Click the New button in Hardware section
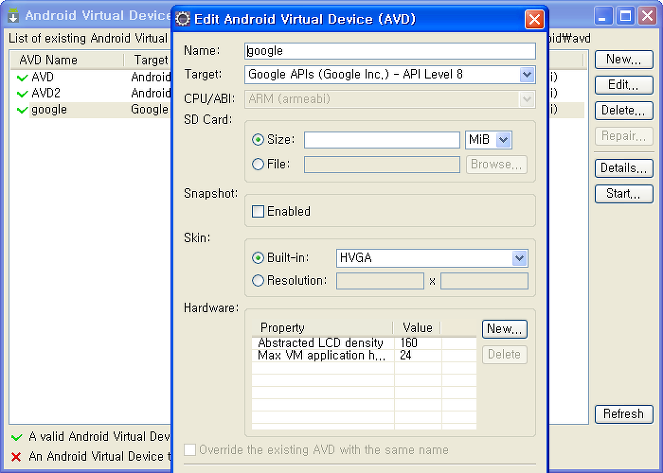The width and height of the screenshot is (663, 473). pos(504,329)
